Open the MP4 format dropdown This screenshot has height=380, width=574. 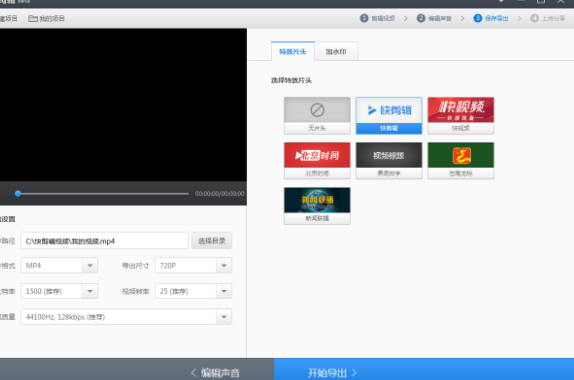[59, 265]
